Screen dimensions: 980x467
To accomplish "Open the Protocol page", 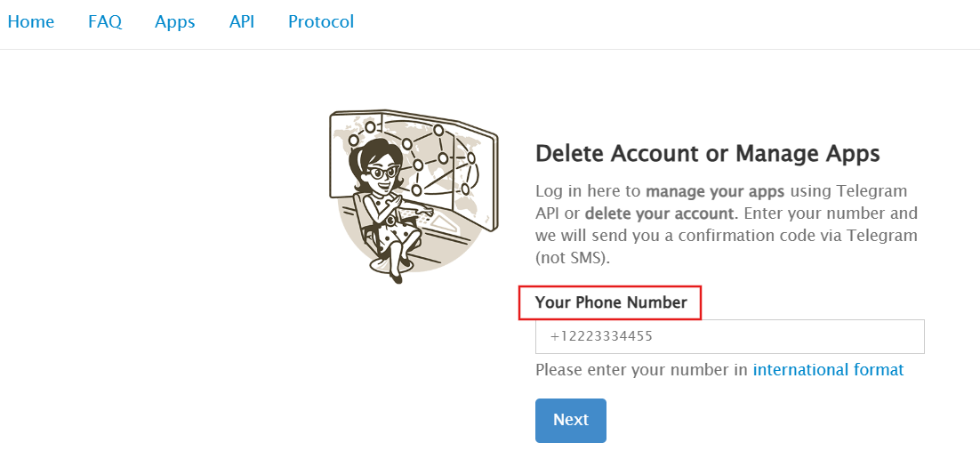I will tap(321, 22).
